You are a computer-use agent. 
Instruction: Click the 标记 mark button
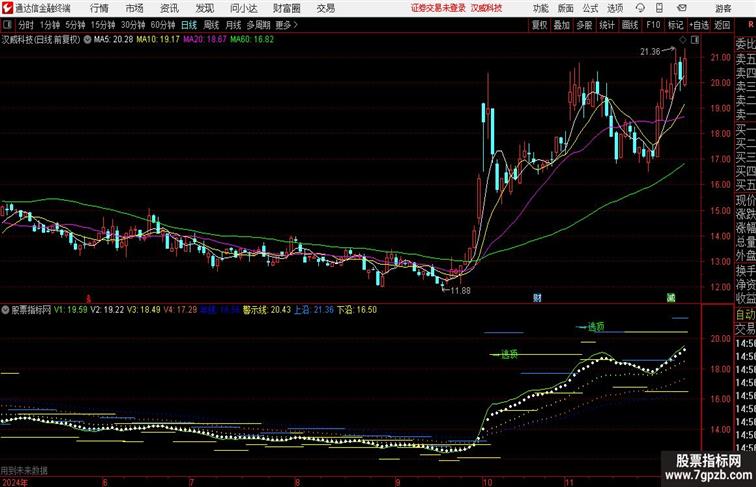tap(675, 25)
